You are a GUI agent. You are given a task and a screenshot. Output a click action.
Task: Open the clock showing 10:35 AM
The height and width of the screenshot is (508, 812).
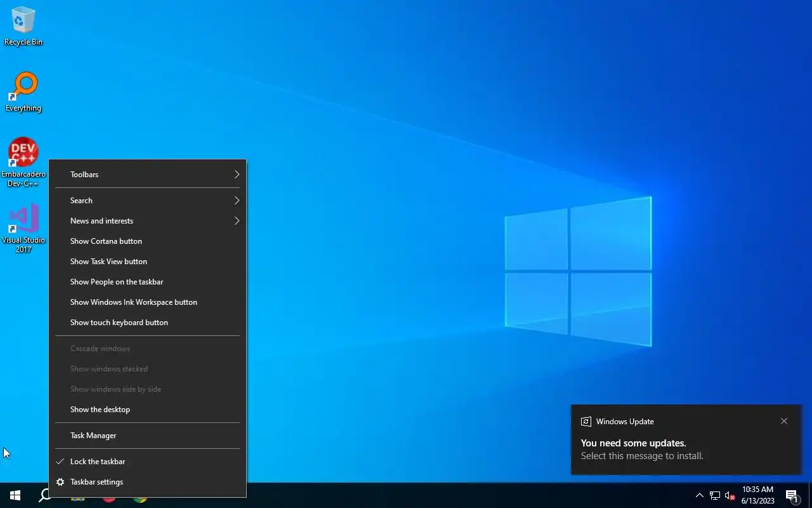coord(757,495)
